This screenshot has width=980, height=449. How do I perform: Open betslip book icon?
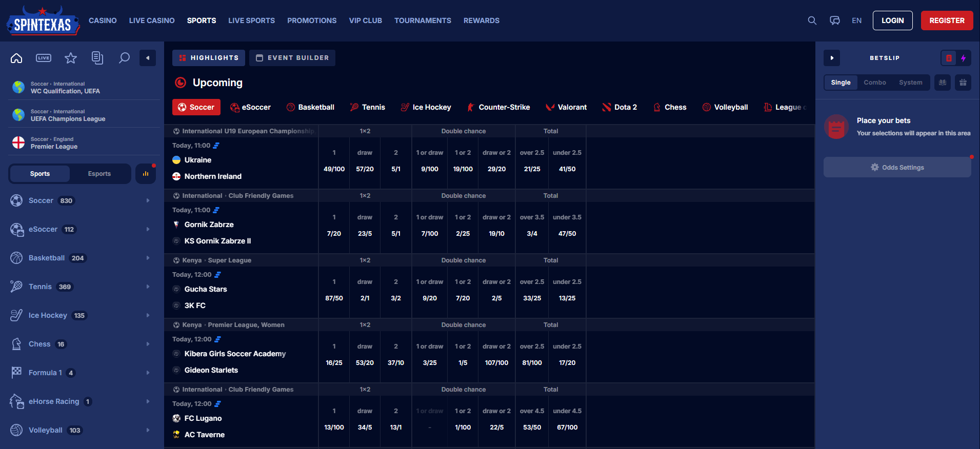click(943, 83)
